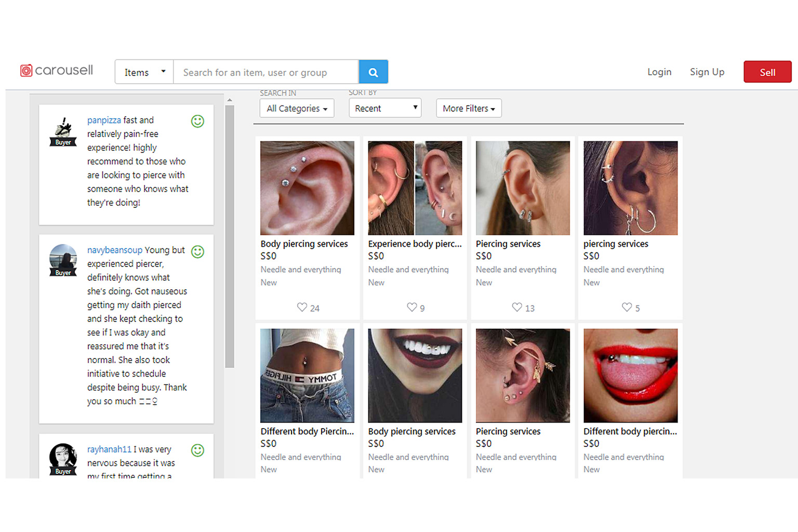Image resolution: width=798 pixels, height=532 pixels.
Task: Change the Recent sort order dropdown
Action: [x=384, y=108]
